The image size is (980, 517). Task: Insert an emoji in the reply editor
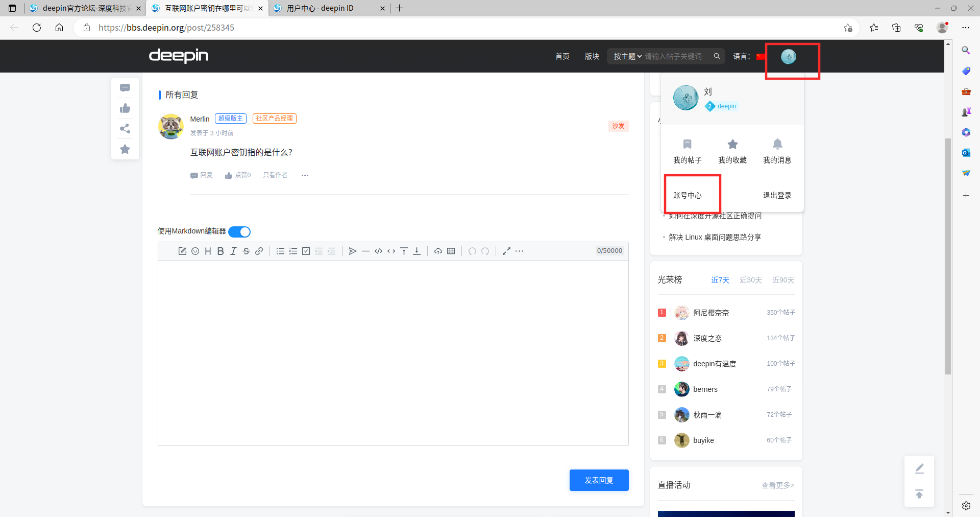[x=195, y=251]
